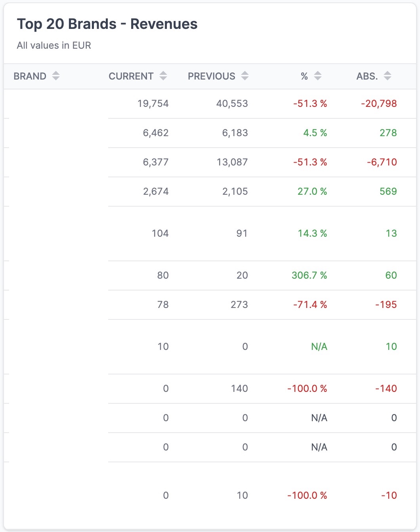Select the BRAND column header
This screenshot has width=420, height=532.
click(x=29, y=76)
